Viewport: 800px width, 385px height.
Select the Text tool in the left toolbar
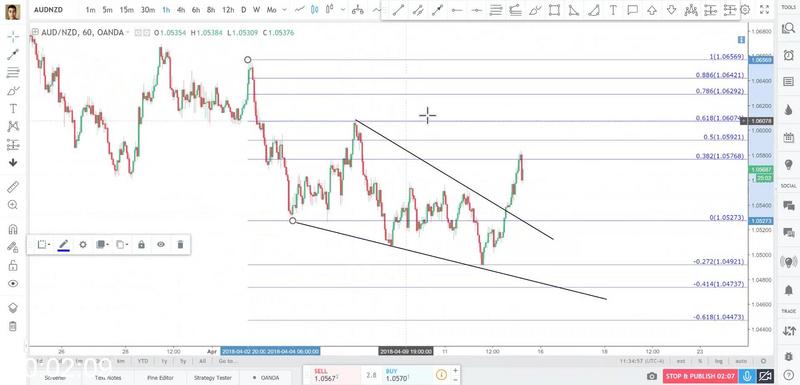point(13,109)
